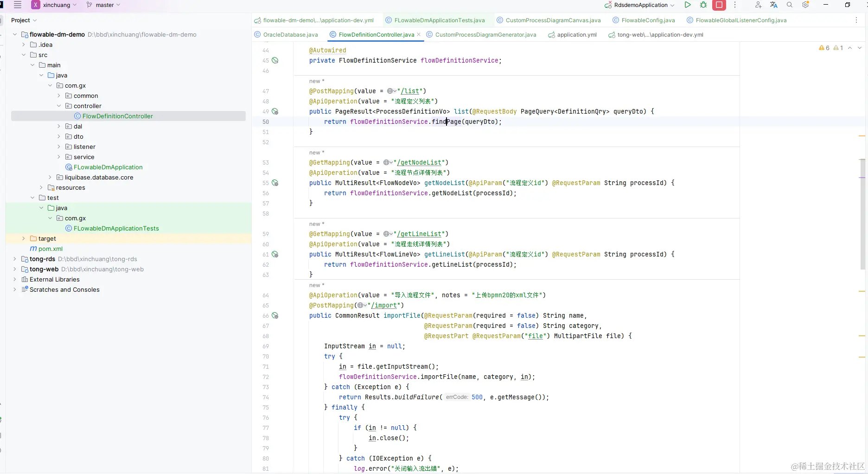Image resolution: width=868 pixels, height=474 pixels.
Task: Switch to the FlowableConfig.java tab
Action: coord(648,20)
